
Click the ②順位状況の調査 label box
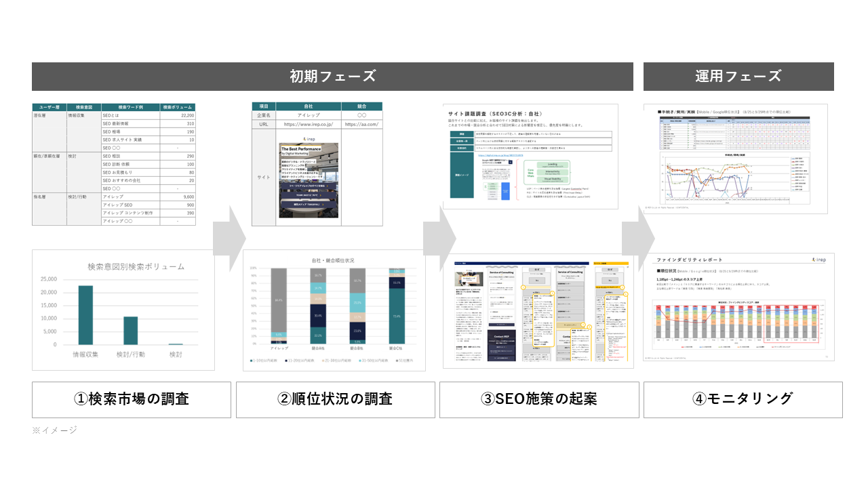[335, 399]
